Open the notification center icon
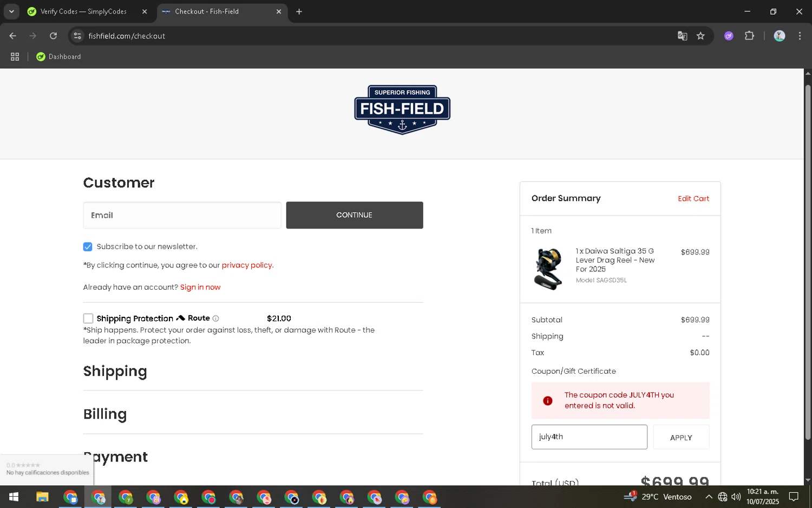Image resolution: width=812 pixels, height=508 pixels. tap(794, 497)
